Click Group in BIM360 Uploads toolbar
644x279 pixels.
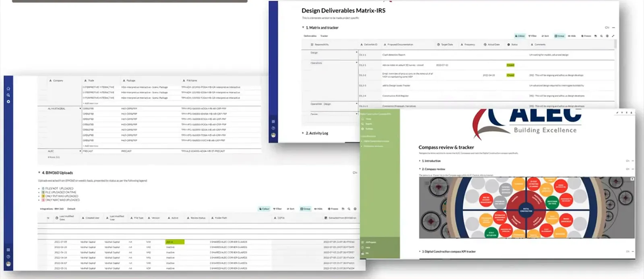[x=305, y=209]
